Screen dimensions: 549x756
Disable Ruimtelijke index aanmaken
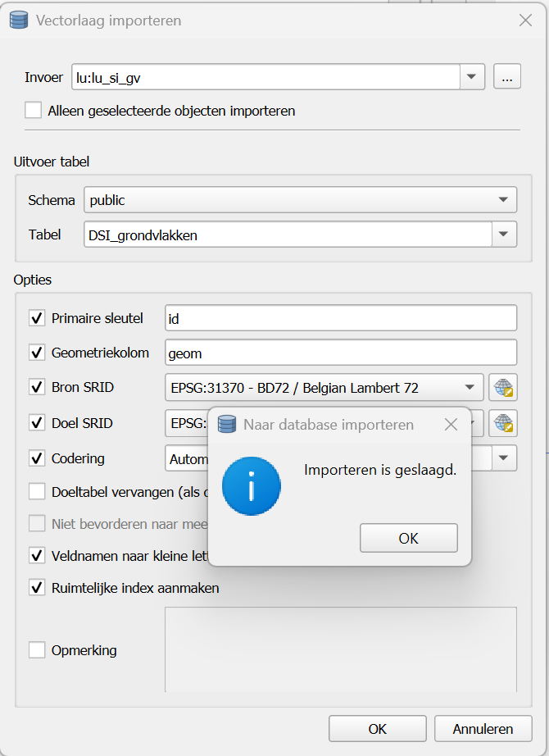[x=37, y=588]
